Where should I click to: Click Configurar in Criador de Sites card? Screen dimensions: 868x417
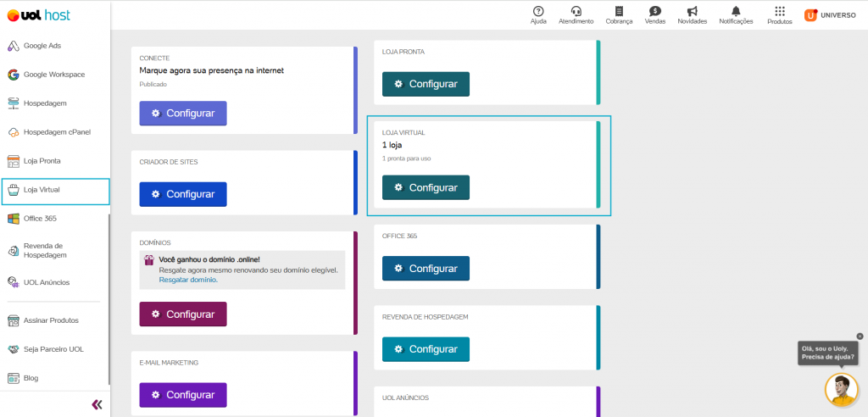click(x=183, y=194)
